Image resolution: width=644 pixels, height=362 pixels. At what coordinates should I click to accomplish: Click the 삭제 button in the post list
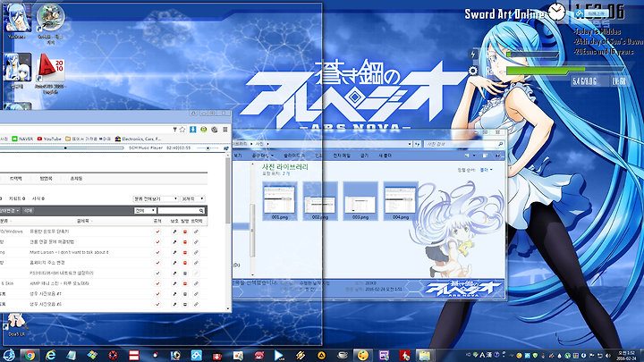(28, 211)
